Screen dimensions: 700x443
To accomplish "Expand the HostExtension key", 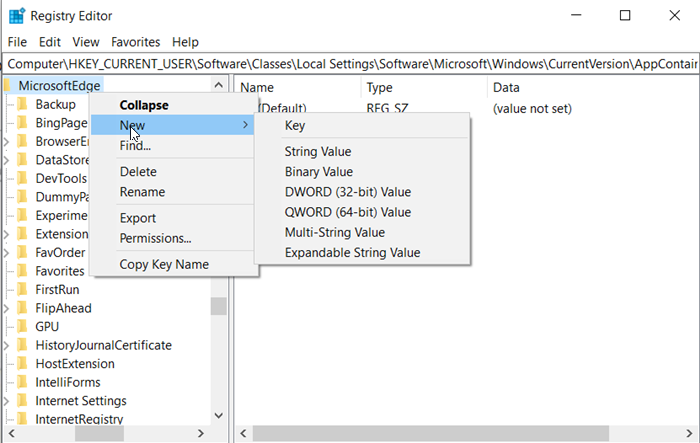I will coord(7,364).
